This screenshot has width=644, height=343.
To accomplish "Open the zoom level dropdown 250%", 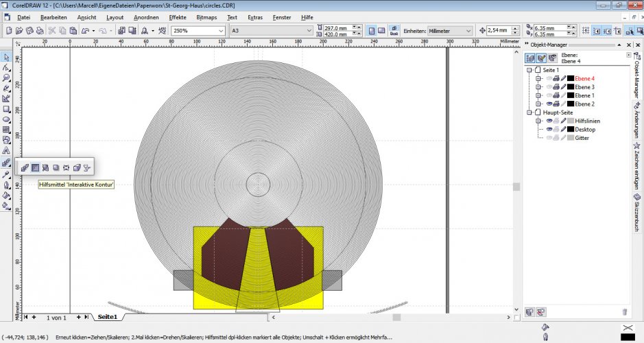I will 221,31.
